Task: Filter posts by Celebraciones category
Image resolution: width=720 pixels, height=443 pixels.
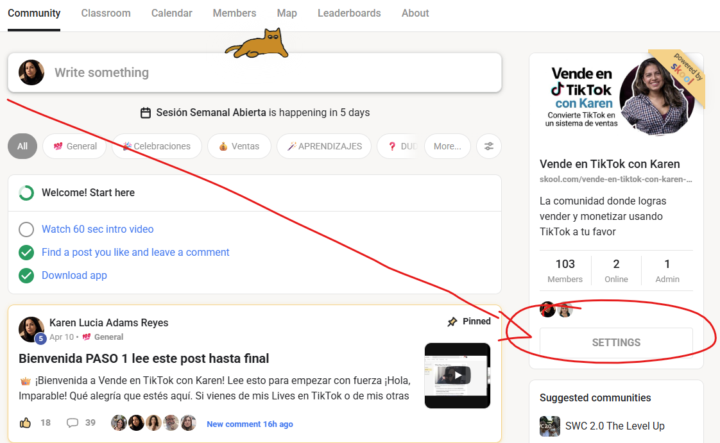Action: click(x=157, y=146)
